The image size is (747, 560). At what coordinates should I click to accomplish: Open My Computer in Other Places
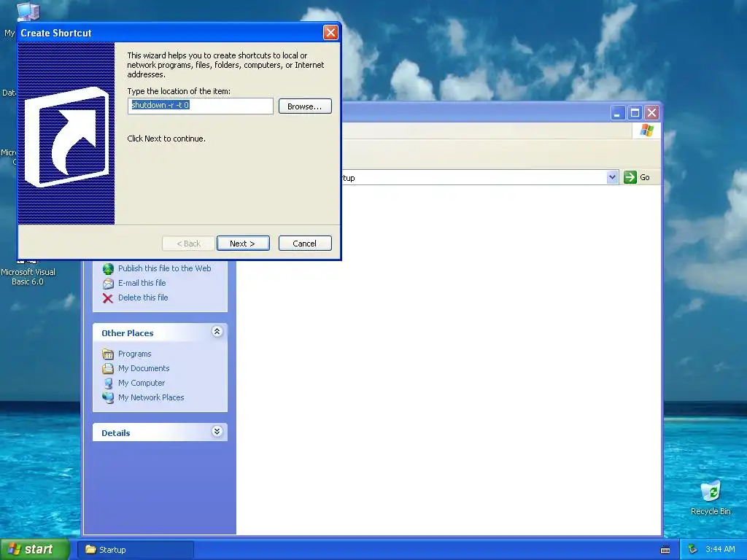tap(142, 383)
